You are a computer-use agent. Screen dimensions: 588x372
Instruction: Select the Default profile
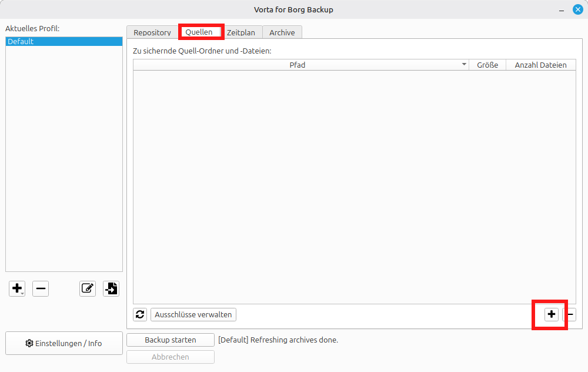(64, 42)
